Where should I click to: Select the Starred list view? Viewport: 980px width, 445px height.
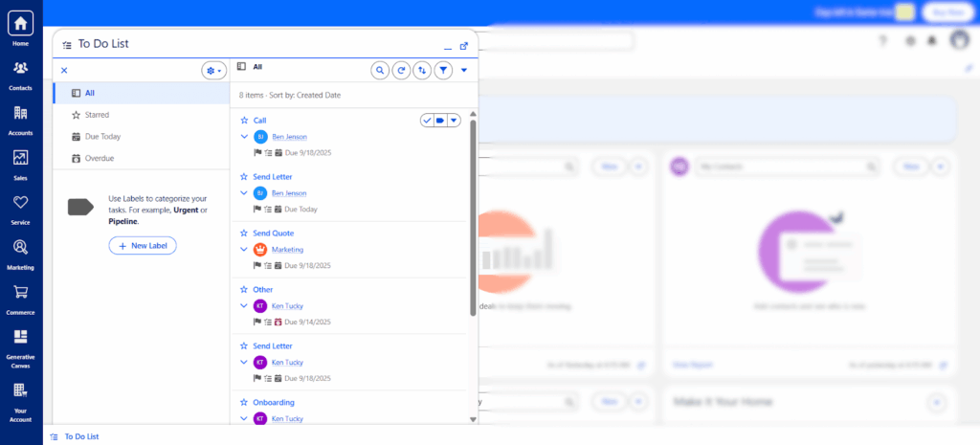pyautogui.click(x=97, y=115)
